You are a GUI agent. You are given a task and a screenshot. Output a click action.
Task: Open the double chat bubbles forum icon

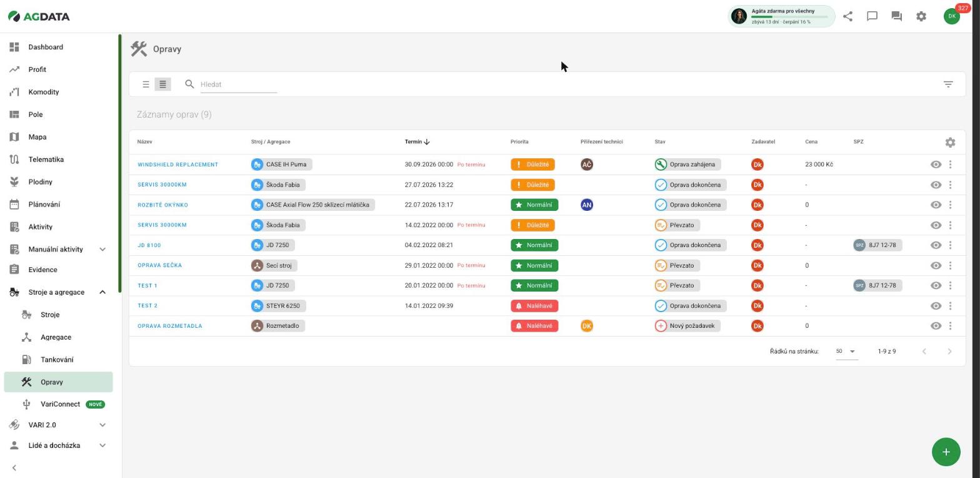(896, 16)
